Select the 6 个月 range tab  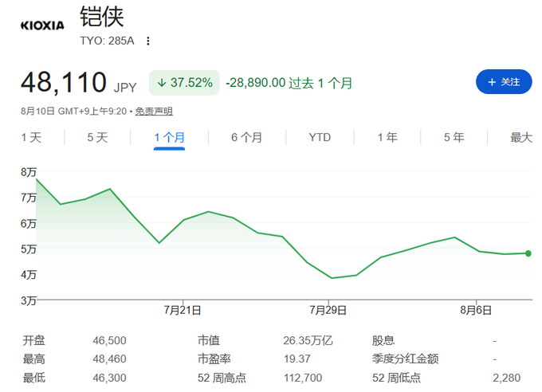(246, 138)
